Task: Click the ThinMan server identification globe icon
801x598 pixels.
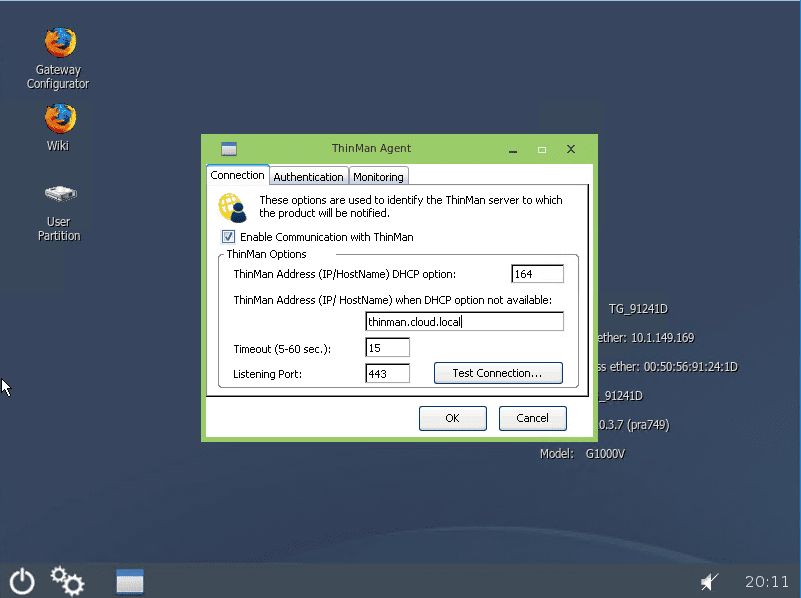Action: tap(232, 207)
